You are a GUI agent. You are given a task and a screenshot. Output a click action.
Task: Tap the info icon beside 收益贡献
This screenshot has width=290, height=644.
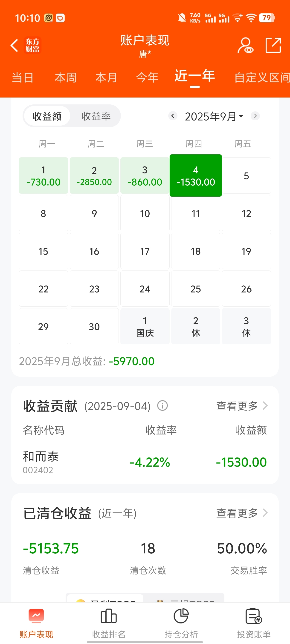[x=162, y=405]
